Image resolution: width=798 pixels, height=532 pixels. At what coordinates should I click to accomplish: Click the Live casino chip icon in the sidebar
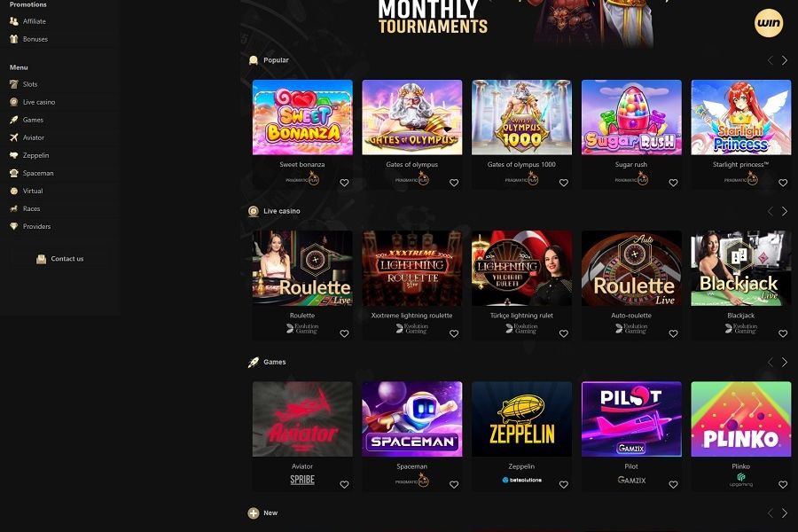[13, 102]
